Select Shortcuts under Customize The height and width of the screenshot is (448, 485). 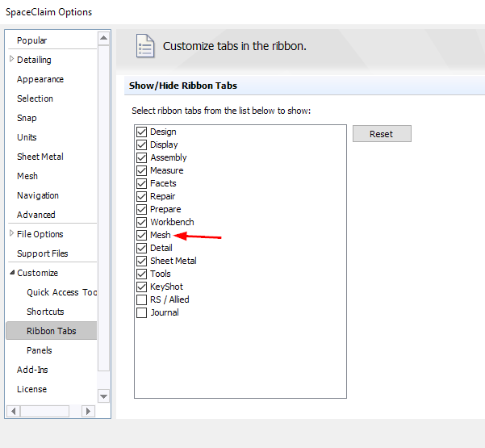tap(45, 312)
